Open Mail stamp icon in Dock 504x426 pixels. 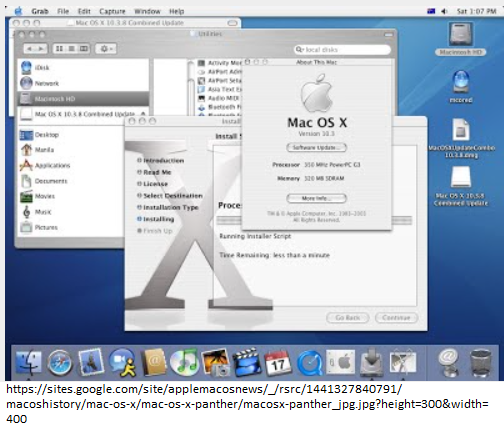click(91, 363)
